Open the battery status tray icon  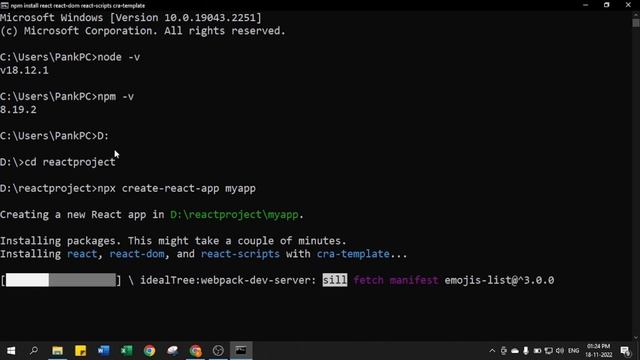coord(537,351)
